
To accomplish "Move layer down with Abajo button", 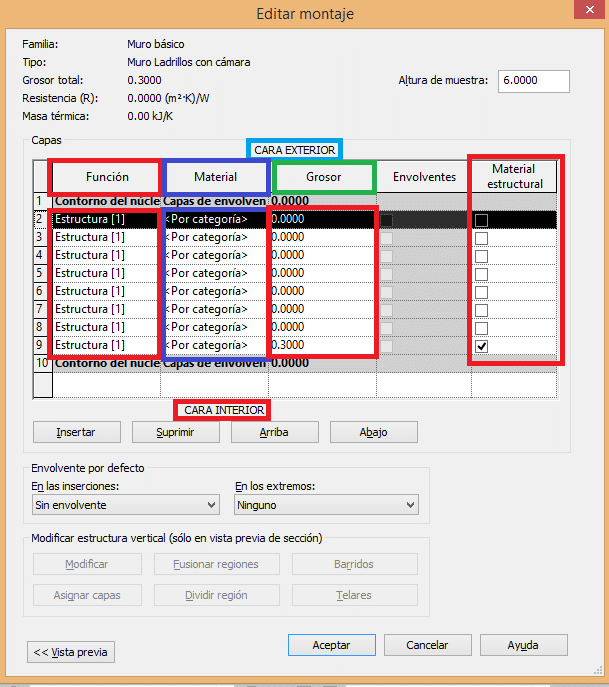I will point(373,433).
